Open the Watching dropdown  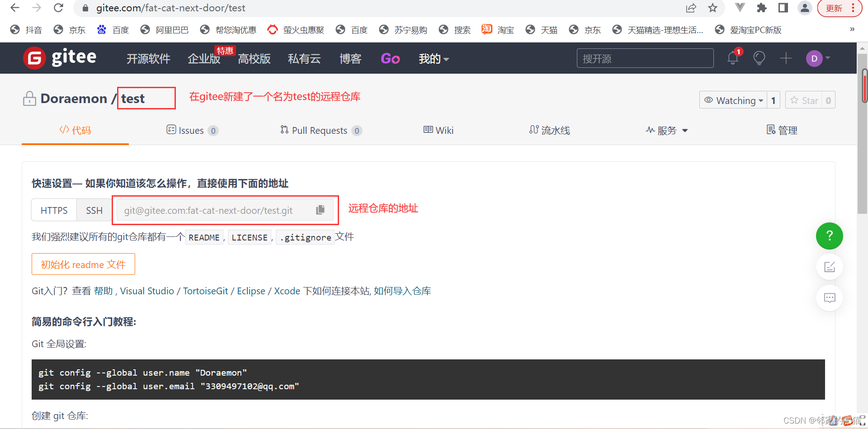pos(733,100)
